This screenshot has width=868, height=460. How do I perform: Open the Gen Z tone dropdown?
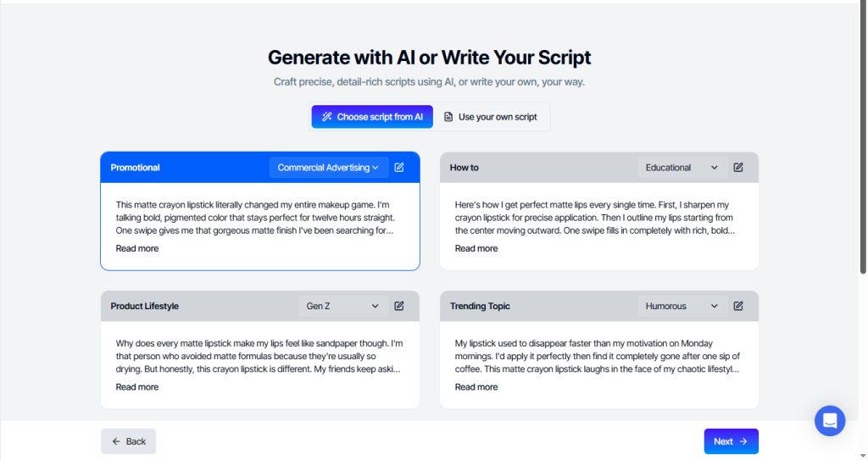click(342, 306)
